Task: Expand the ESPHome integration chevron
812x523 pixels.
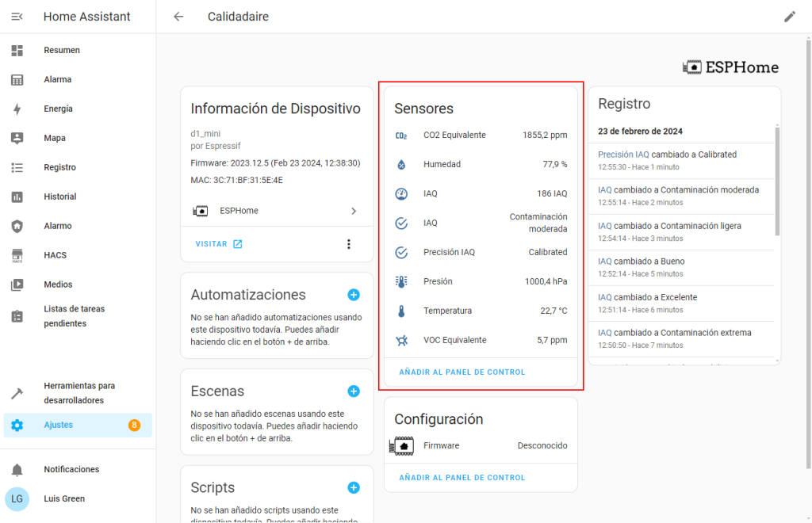Action: (354, 211)
